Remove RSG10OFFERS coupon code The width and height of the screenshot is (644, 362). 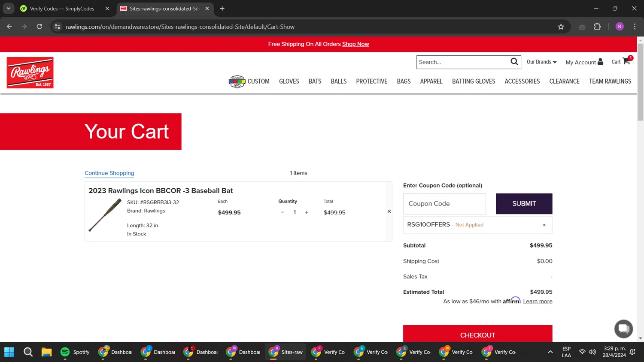(x=544, y=225)
